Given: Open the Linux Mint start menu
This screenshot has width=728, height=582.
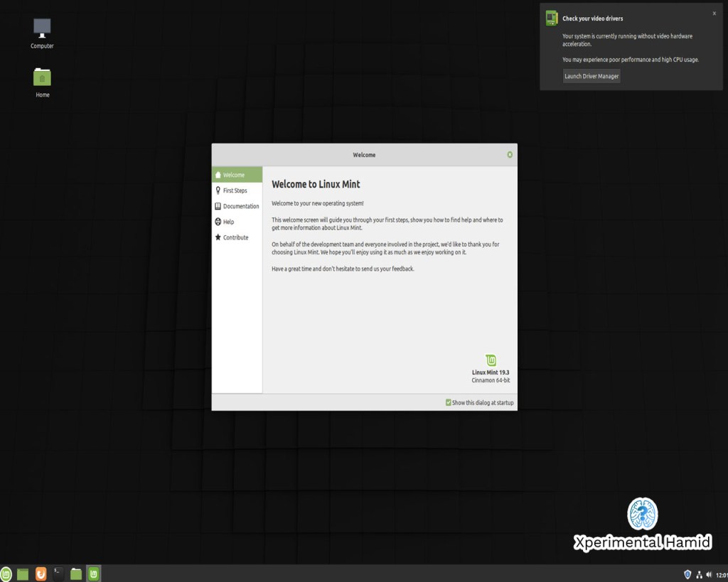Looking at the screenshot, I should tap(6, 574).
